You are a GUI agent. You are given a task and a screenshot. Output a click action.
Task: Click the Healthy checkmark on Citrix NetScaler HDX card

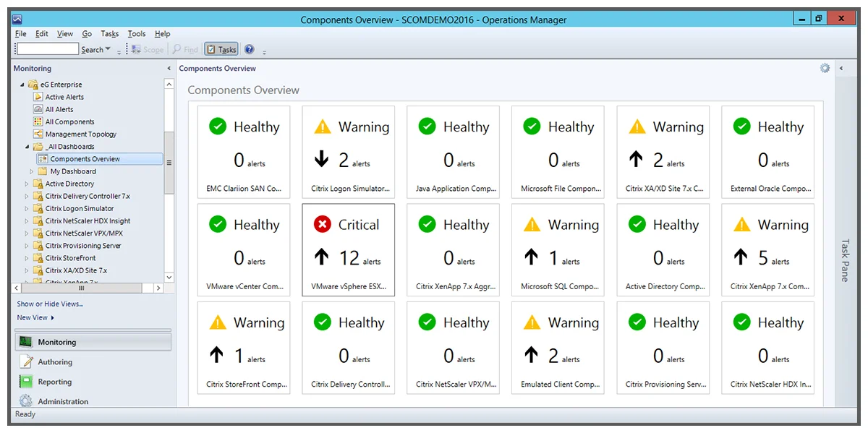tap(742, 322)
